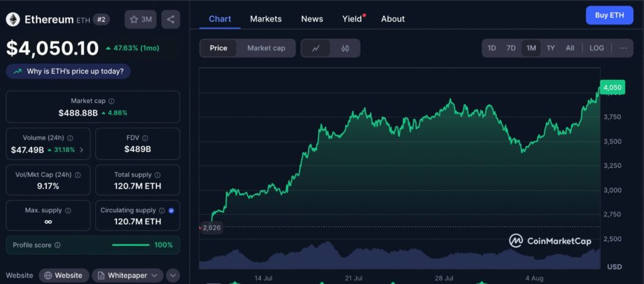644x284 pixels.
Task: Click the 2,626 starting price marker
Action: [211, 227]
